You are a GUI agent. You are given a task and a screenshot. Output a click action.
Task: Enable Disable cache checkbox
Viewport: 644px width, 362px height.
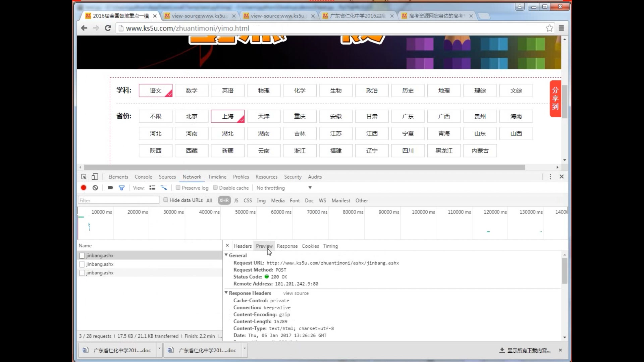215,188
